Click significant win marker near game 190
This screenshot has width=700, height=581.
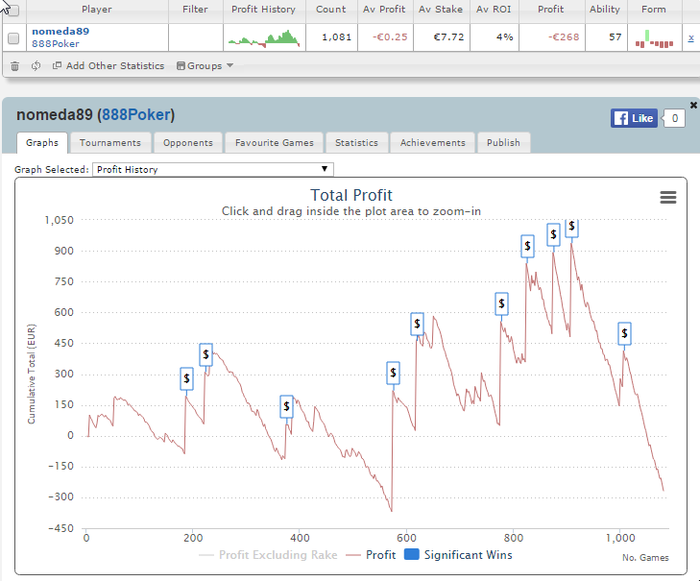point(187,379)
